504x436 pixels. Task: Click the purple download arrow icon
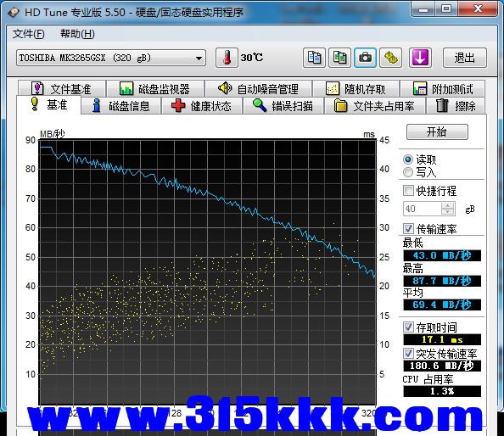pos(420,58)
